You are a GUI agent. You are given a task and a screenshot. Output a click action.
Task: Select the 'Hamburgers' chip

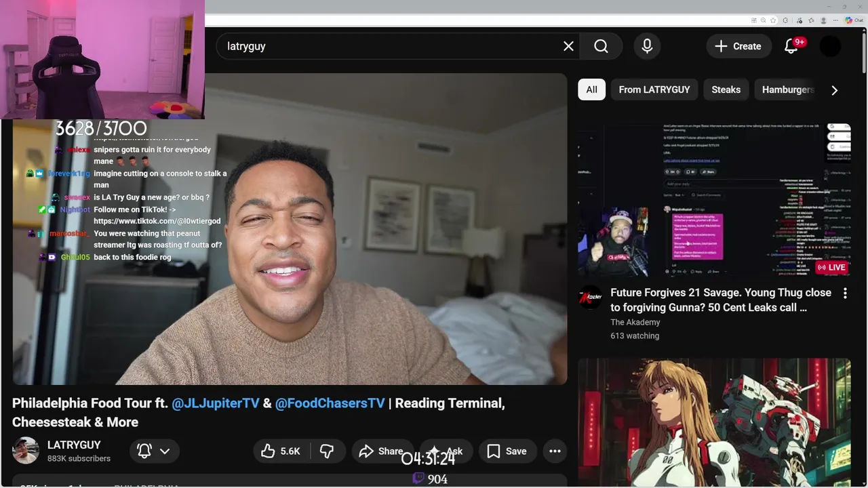[787, 89]
